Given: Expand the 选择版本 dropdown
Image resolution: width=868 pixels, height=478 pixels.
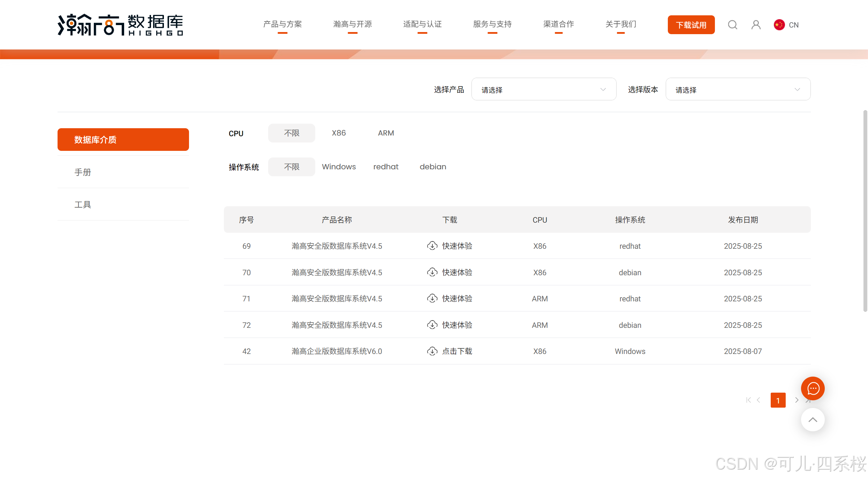Looking at the screenshot, I should [x=738, y=90].
